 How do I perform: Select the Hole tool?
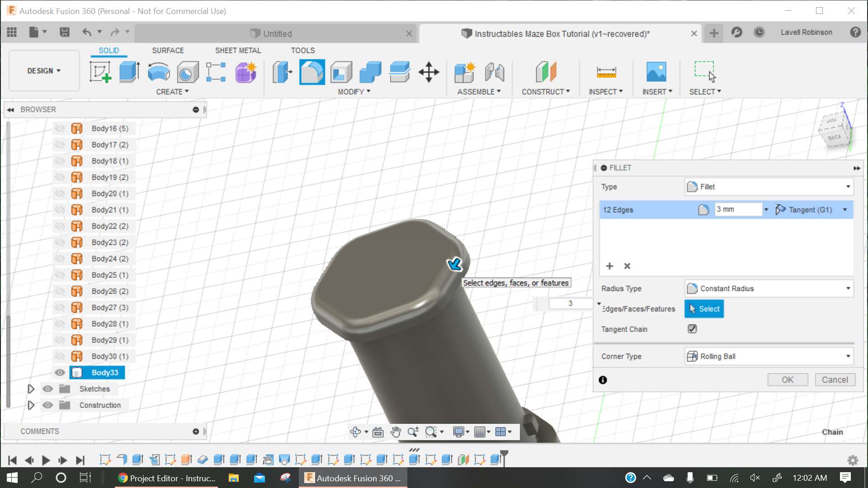188,72
